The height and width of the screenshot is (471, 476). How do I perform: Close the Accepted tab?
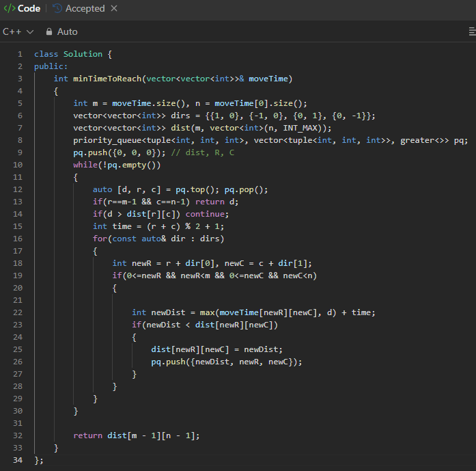tap(114, 9)
